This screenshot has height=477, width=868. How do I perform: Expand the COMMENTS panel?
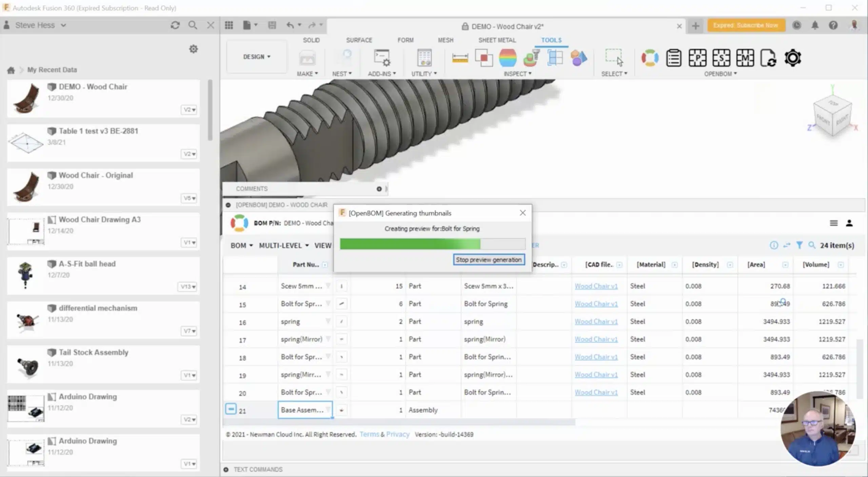379,189
